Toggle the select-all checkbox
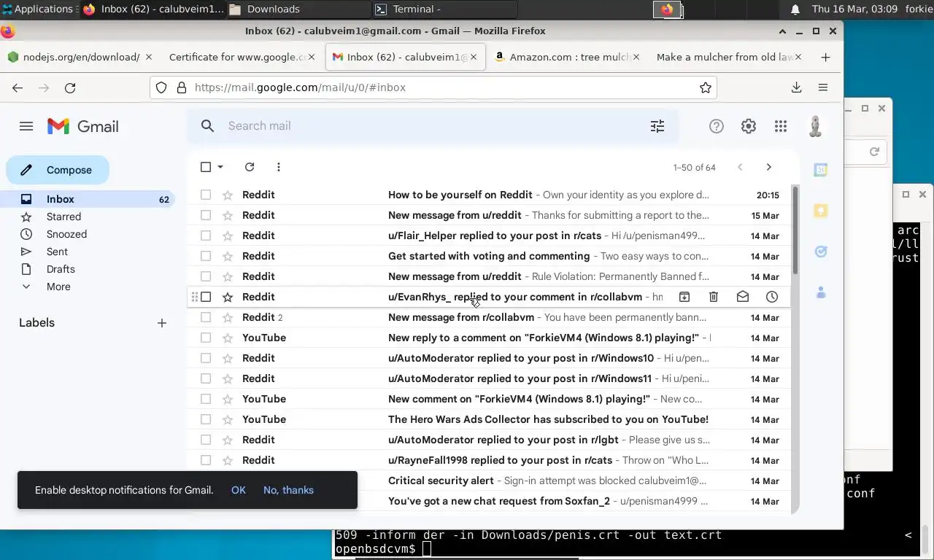The width and height of the screenshot is (934, 560). (206, 167)
